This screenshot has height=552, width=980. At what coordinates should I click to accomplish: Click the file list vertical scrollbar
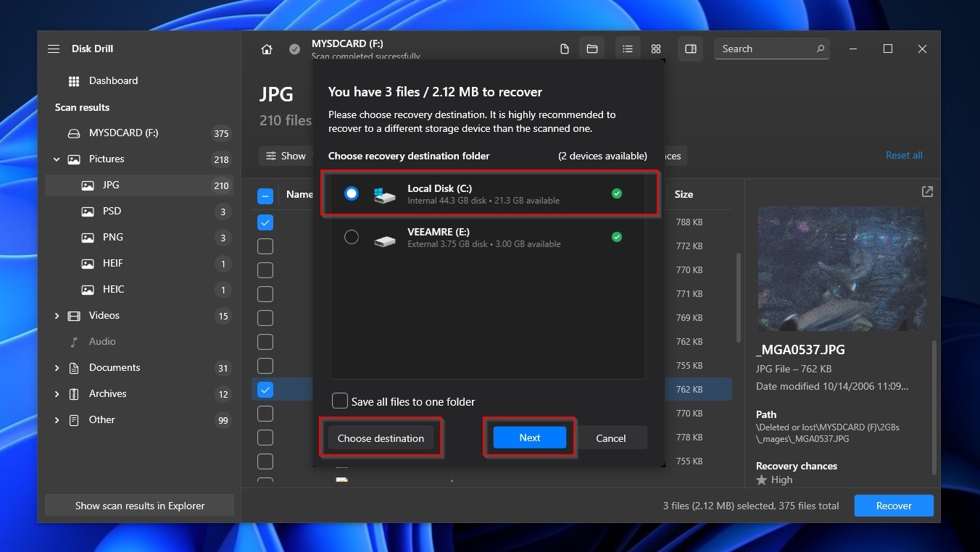739,297
